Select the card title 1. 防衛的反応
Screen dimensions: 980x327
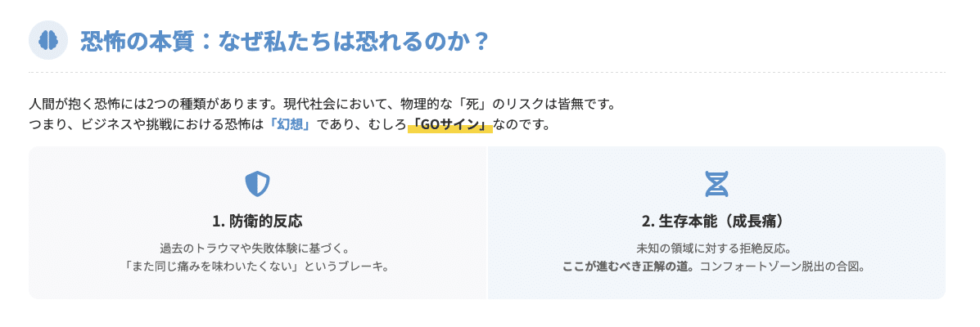tap(258, 222)
